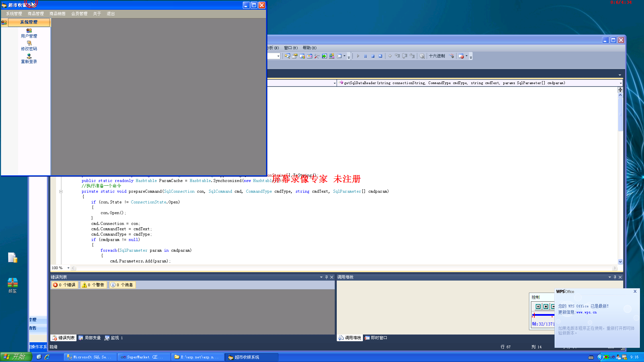Open 会员管理 menu in cashier app
This screenshot has width=644, height=362.
pos(79,14)
